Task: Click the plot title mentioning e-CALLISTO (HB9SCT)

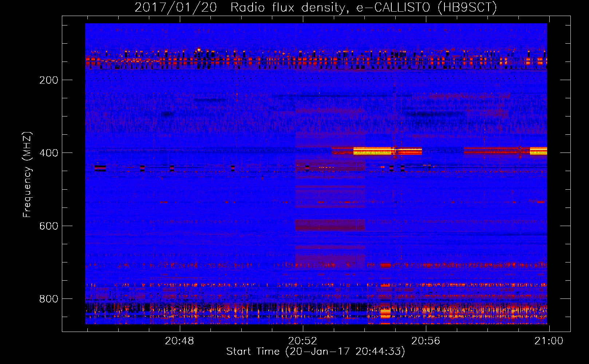Action: click(316, 7)
